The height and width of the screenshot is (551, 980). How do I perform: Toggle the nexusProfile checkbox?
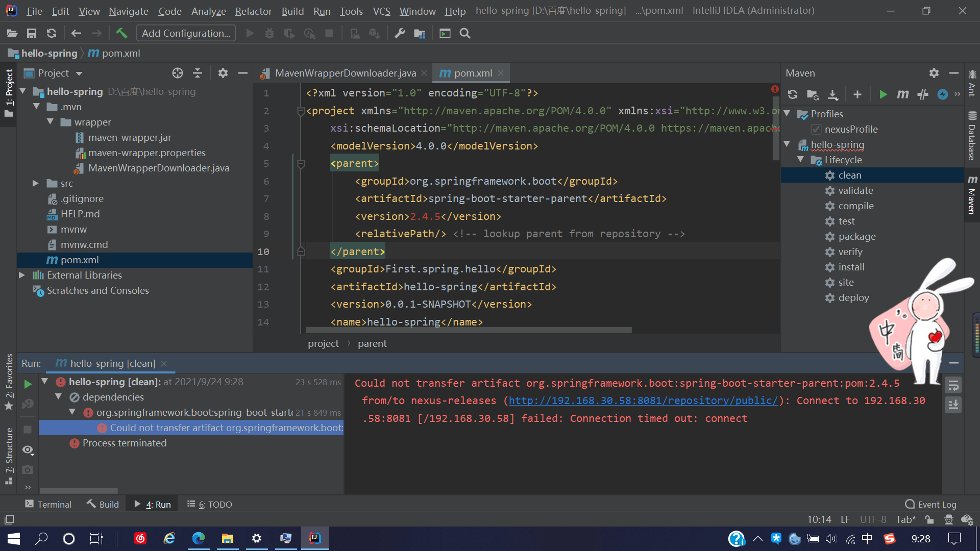point(816,129)
